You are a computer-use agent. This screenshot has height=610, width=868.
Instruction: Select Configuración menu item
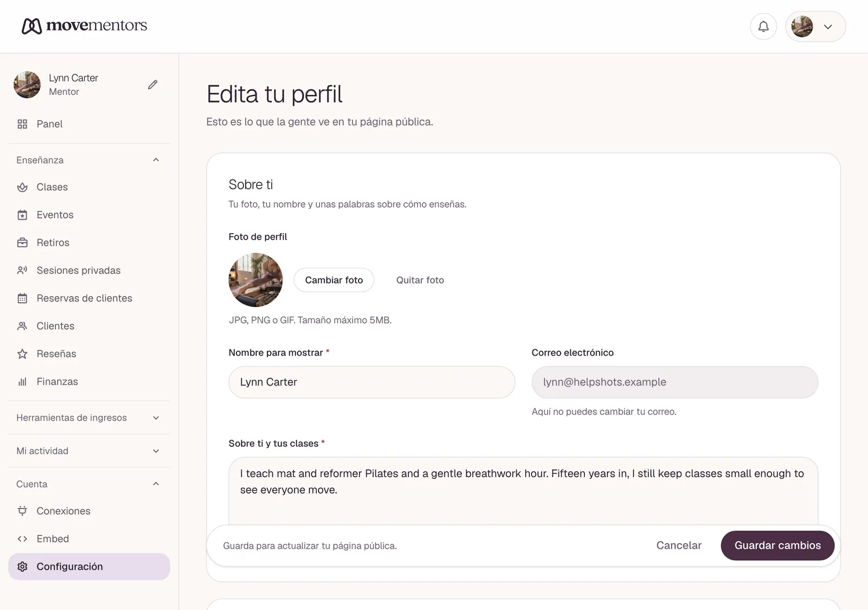[89, 567]
